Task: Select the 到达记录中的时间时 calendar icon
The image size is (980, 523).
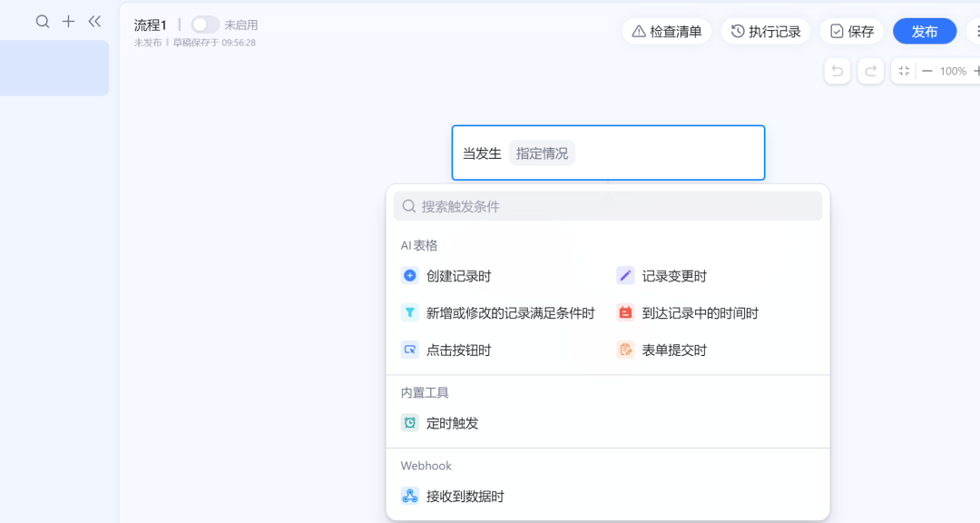Action: pyautogui.click(x=624, y=312)
